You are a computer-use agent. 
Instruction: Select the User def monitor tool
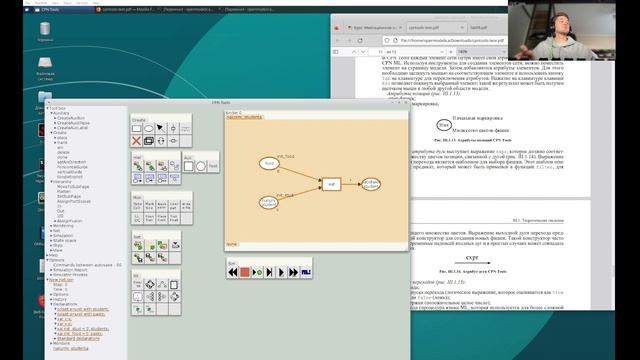click(174, 205)
